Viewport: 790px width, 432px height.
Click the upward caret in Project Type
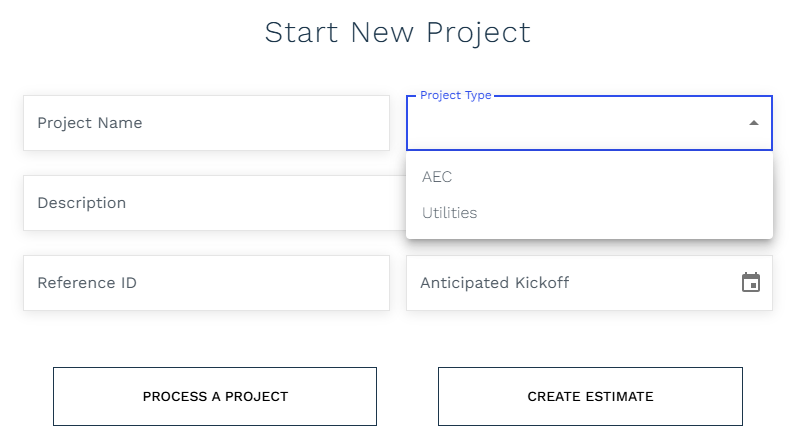click(754, 123)
